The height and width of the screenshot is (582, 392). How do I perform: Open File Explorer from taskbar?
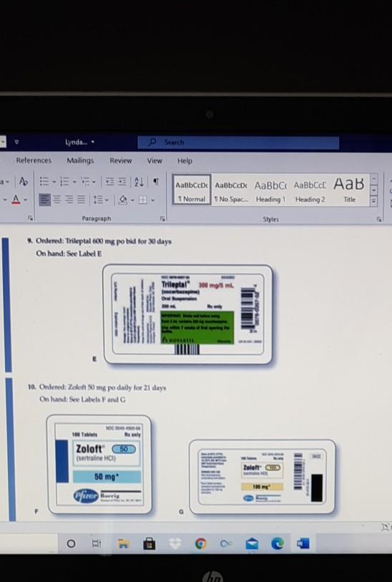point(124,544)
